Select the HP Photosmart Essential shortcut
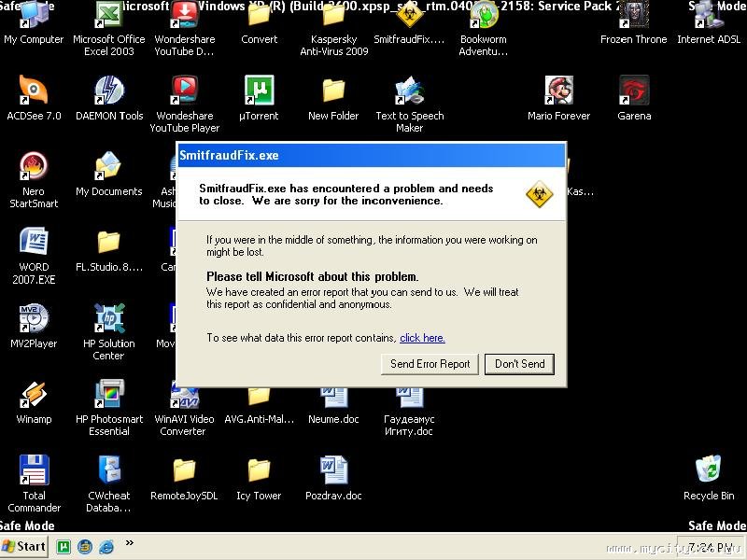The image size is (747, 560). 109,408
